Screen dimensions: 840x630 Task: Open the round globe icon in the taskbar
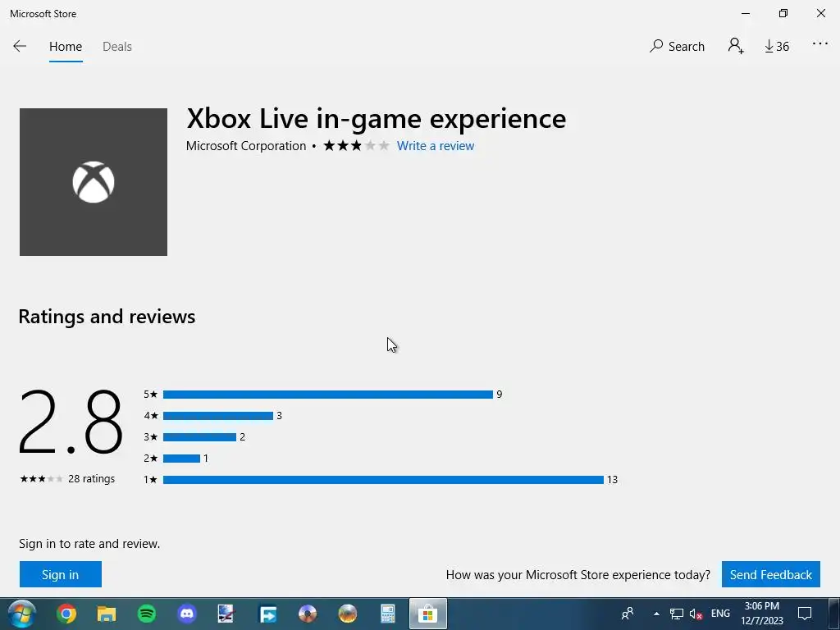point(348,614)
